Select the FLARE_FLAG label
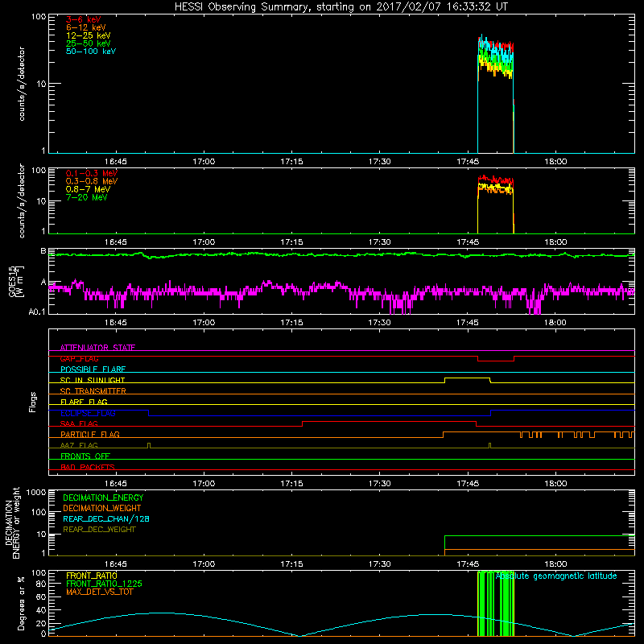This screenshot has width=644, height=644. 84,402
